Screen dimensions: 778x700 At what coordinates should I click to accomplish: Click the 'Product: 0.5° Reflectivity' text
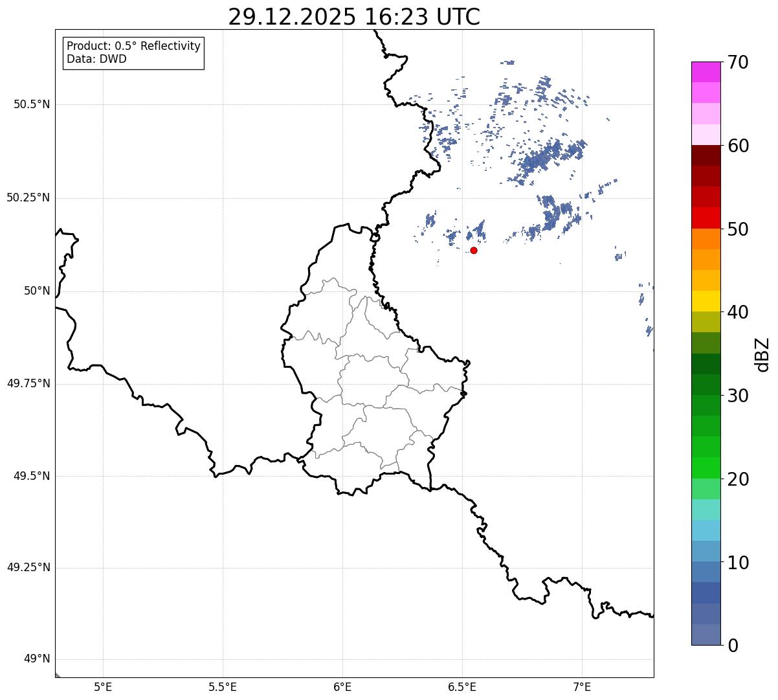(x=133, y=46)
